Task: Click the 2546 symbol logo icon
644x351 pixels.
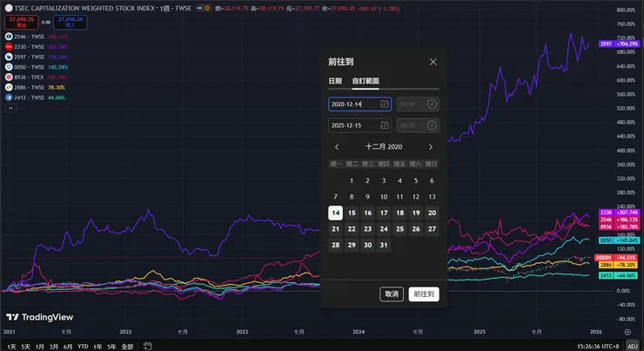Action: tap(9, 37)
